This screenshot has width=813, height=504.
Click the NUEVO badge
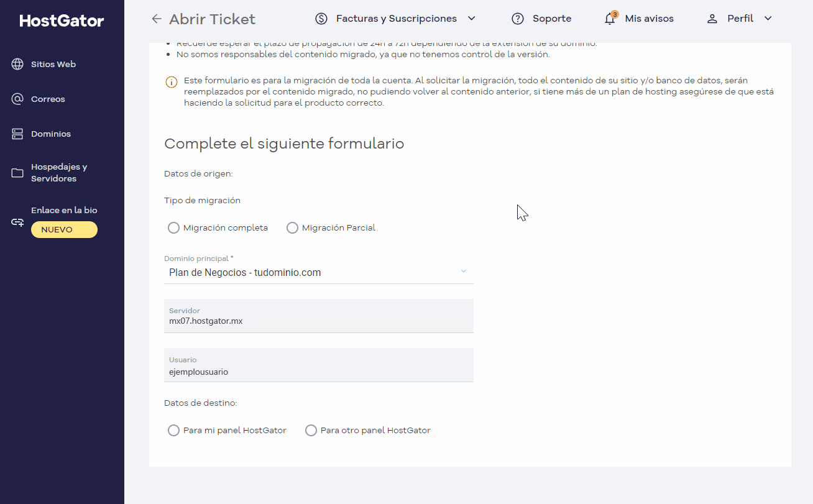[x=64, y=230]
